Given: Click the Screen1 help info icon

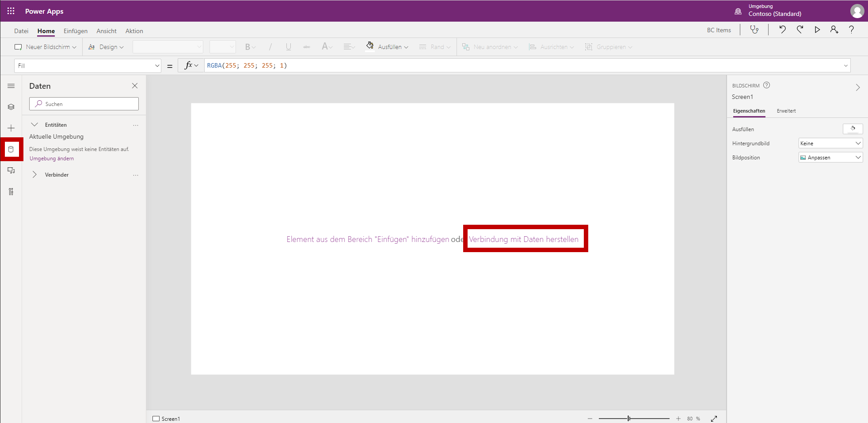Looking at the screenshot, I should (x=767, y=85).
